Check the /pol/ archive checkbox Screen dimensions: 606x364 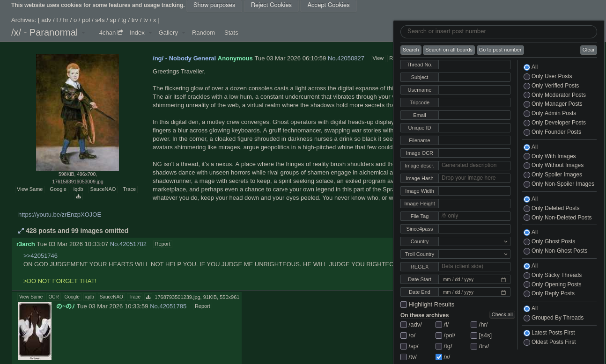pos(439,335)
